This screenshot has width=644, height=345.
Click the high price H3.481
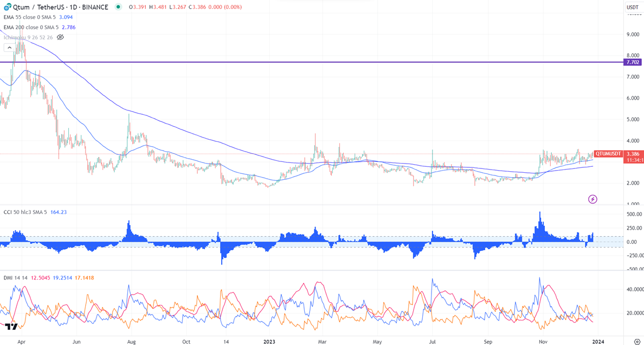pos(158,7)
